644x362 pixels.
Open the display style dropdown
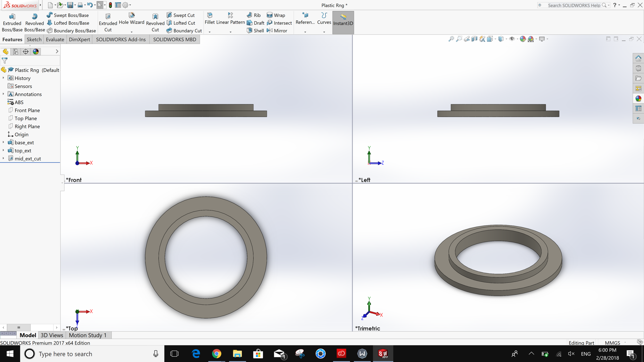(506, 39)
